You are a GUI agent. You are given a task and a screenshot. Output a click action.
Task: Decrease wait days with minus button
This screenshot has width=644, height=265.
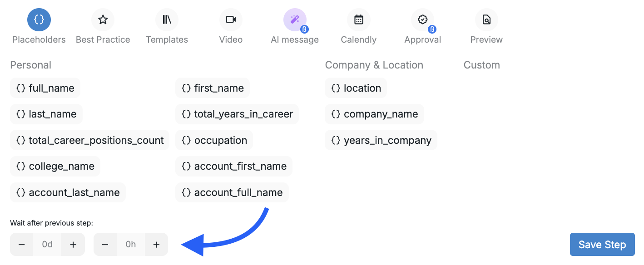[x=22, y=245]
